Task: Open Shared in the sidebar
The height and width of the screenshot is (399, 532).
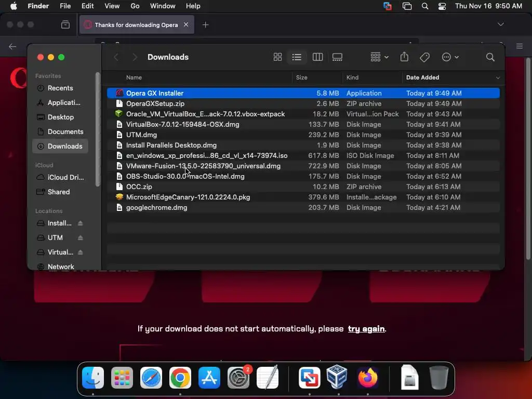Action: pos(60,192)
